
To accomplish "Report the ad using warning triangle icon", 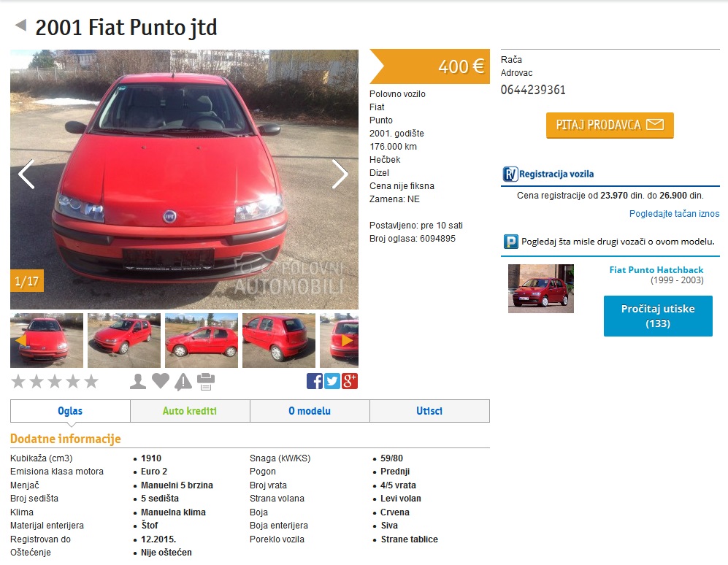I will pyautogui.click(x=183, y=382).
